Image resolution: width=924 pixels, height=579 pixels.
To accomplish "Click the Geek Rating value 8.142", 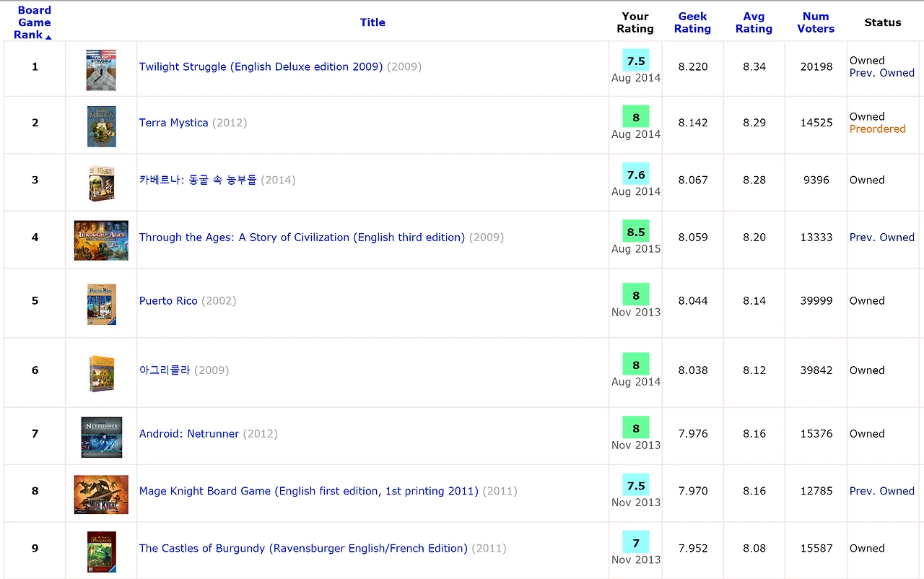I will pyautogui.click(x=693, y=123).
